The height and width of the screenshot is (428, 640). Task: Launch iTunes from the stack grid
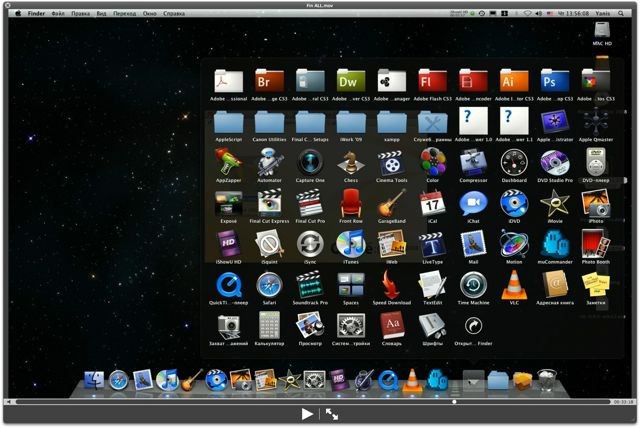tap(351, 244)
